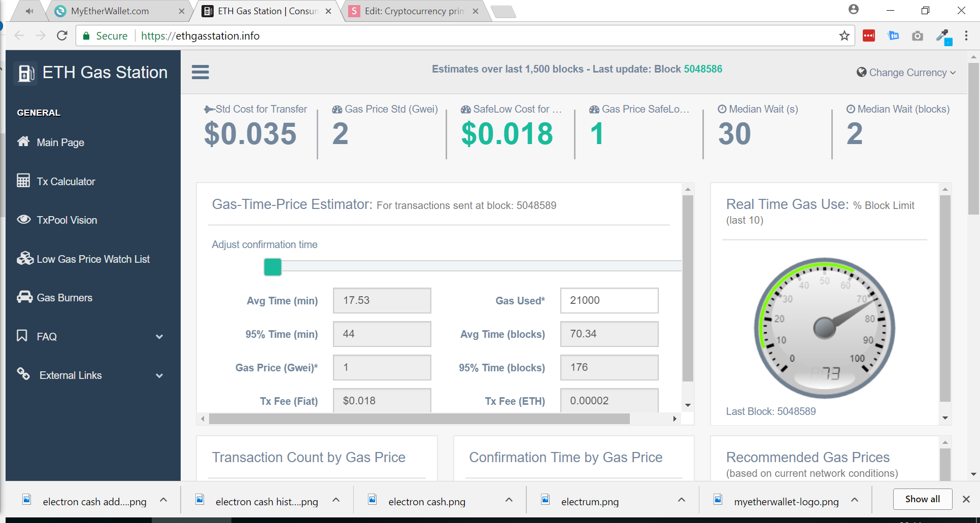Image resolution: width=980 pixels, height=523 pixels.
Task: Click the Std Cost for Transfer plane icon
Action: tap(209, 109)
